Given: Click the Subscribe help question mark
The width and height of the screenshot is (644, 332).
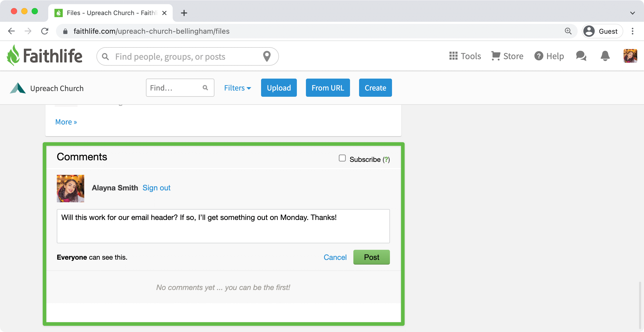Looking at the screenshot, I should pos(386,159).
